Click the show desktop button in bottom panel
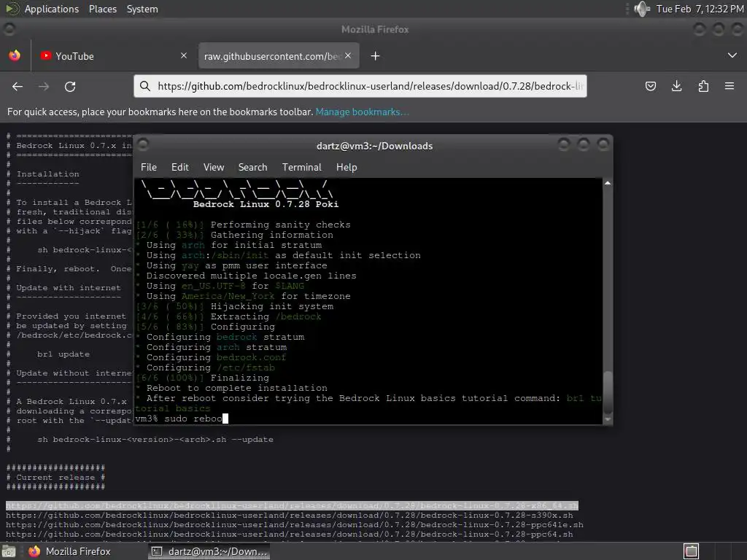The width and height of the screenshot is (747, 560). pyautogui.click(x=8, y=551)
